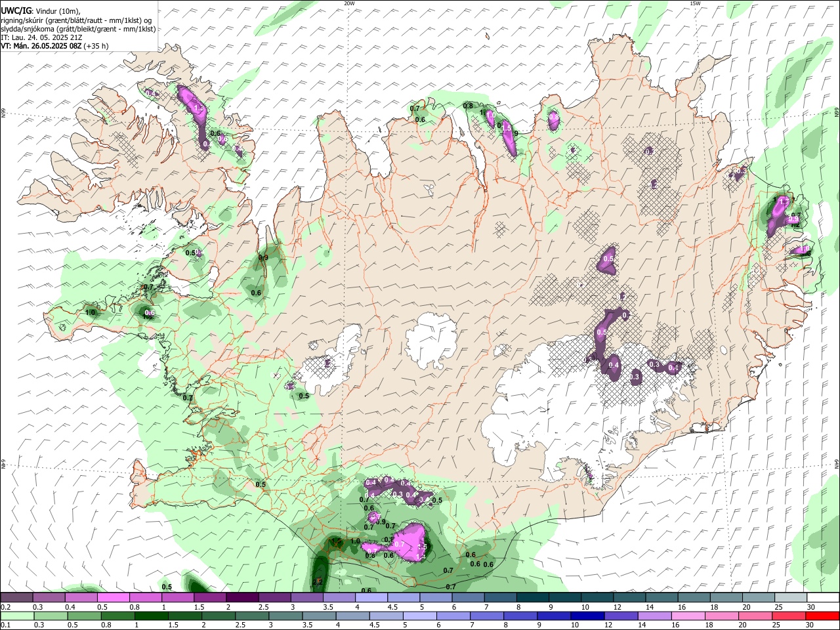
Task: Select the white 30 swatch ending the top legend row
Action: point(822,598)
